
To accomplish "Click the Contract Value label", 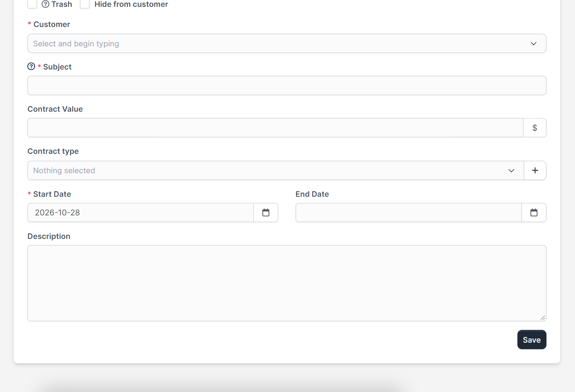I will click(55, 109).
